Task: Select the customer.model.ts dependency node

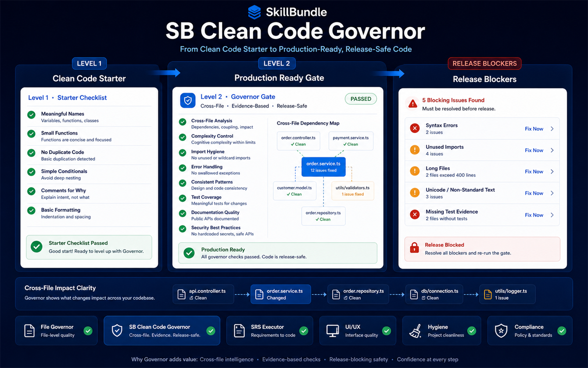Action: coord(294,191)
